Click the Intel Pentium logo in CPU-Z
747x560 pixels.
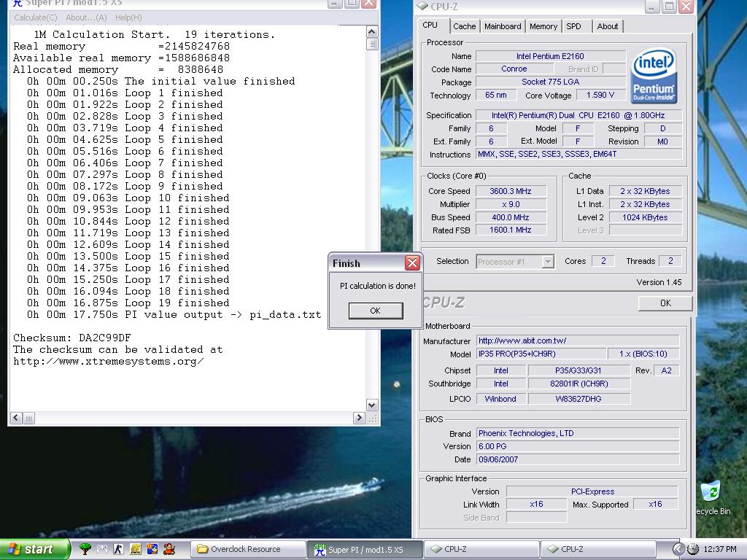[x=654, y=75]
